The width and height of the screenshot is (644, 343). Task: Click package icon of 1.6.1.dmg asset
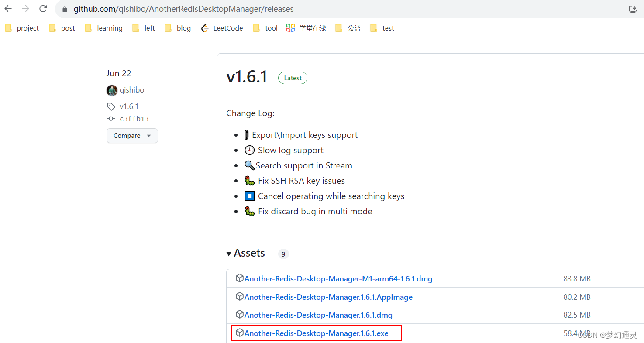pos(239,314)
